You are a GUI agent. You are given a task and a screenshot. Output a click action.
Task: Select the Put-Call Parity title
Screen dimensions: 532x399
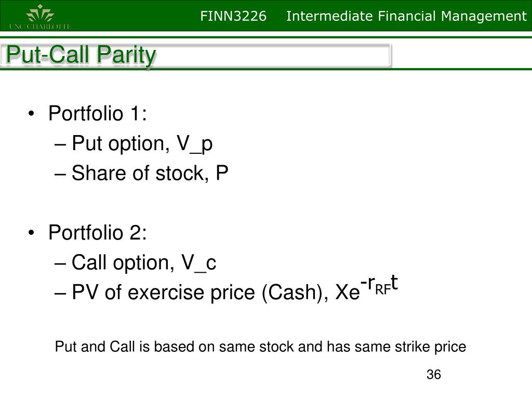coord(81,55)
